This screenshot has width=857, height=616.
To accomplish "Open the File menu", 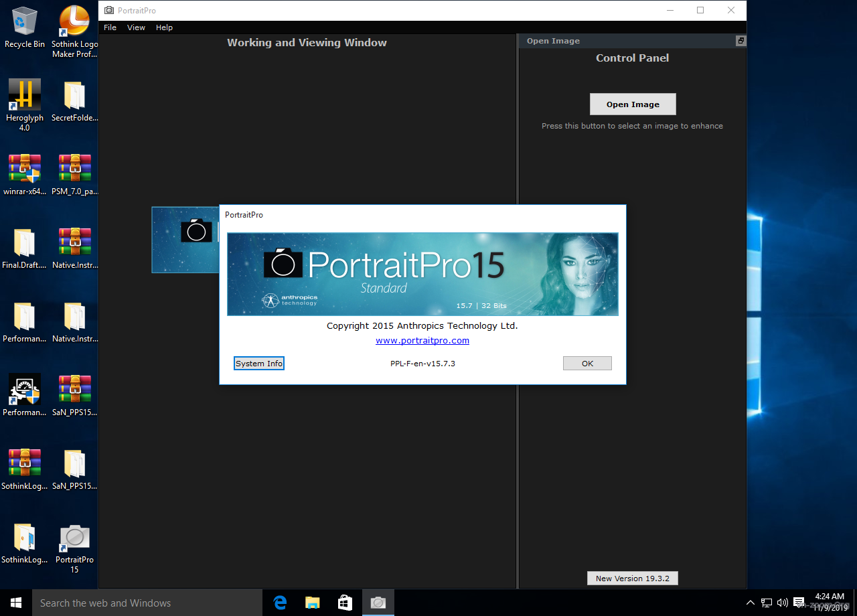I will (110, 27).
